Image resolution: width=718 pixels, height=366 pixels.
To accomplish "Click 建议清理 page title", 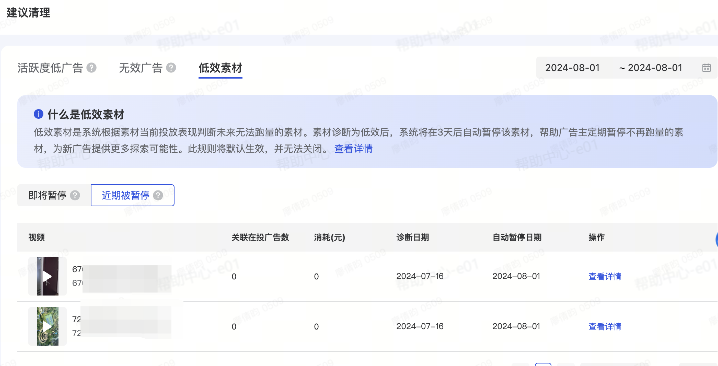I will click(x=28, y=12).
